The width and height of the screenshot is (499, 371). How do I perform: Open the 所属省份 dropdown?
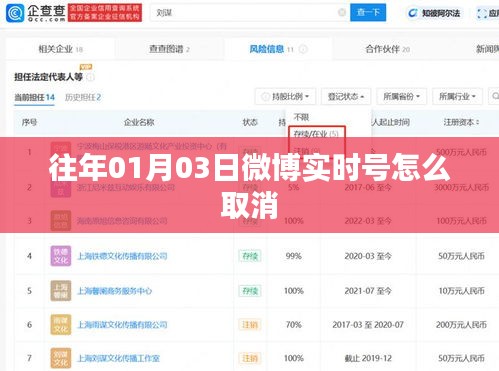click(402, 97)
